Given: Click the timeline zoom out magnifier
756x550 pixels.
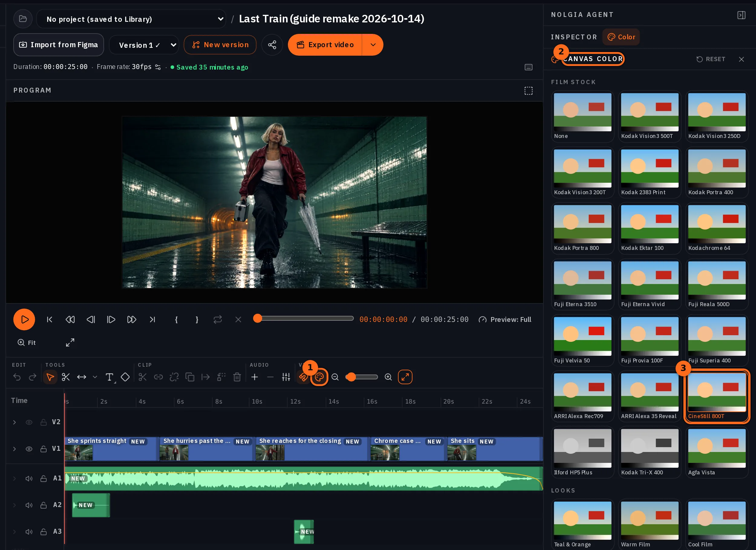Looking at the screenshot, I should pos(335,377).
